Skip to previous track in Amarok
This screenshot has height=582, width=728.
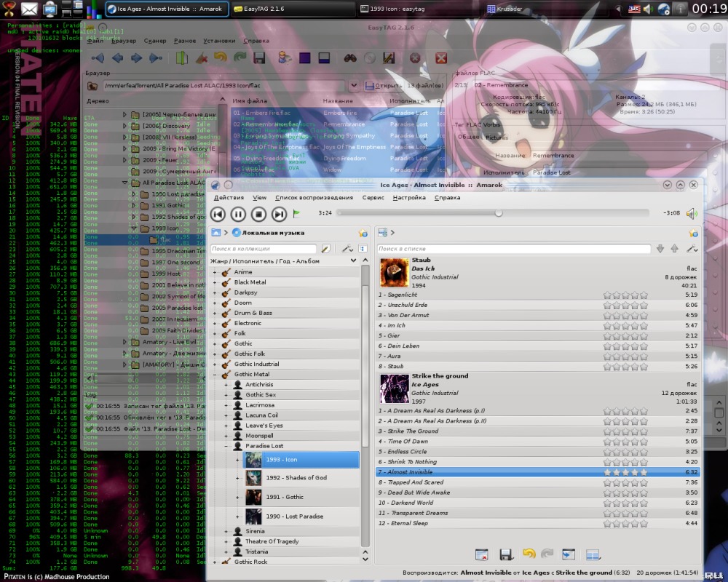tap(218, 214)
